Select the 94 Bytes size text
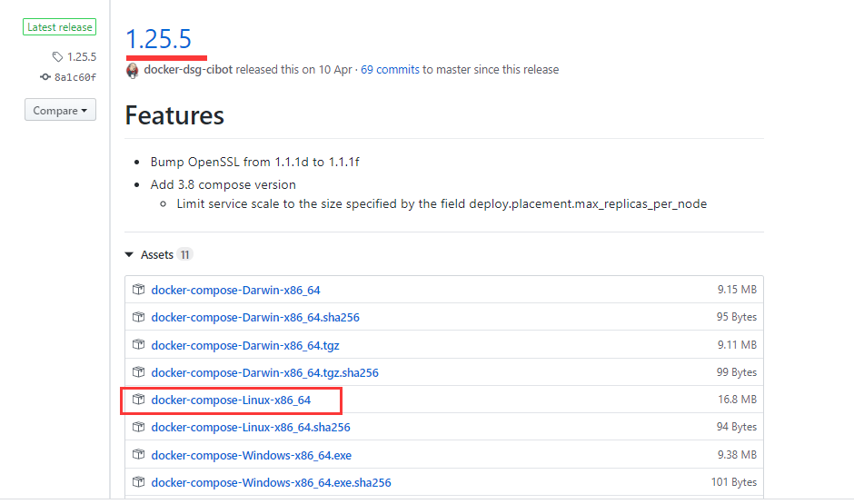Screen dimensions: 854x504 point(737,427)
